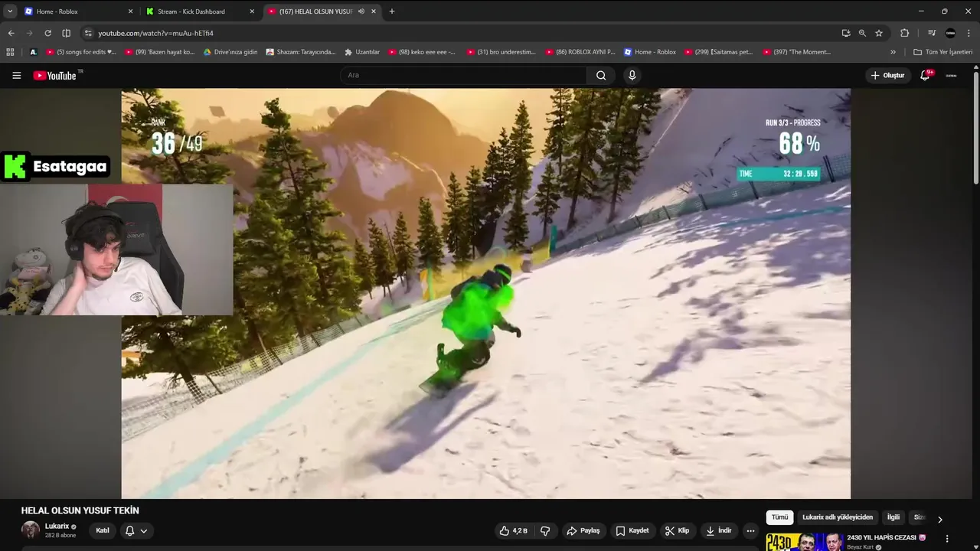This screenshot has height=551, width=980.
Task: Click Kaydet save button
Action: pos(632,530)
